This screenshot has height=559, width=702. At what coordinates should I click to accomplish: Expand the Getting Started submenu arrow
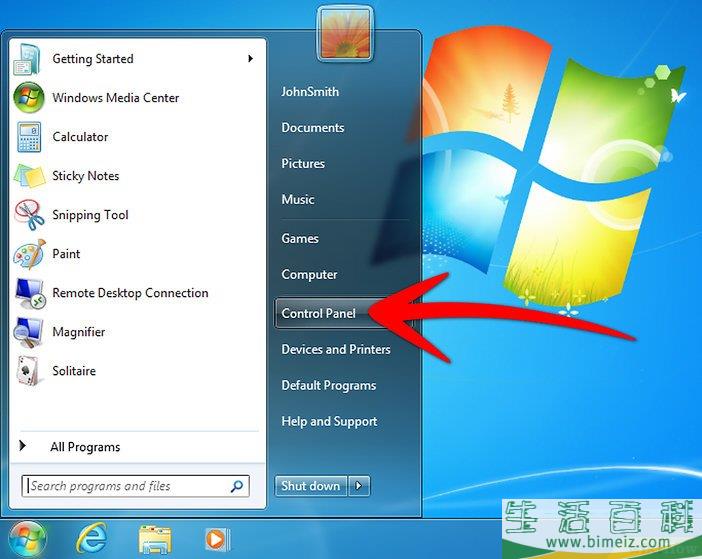[250, 59]
